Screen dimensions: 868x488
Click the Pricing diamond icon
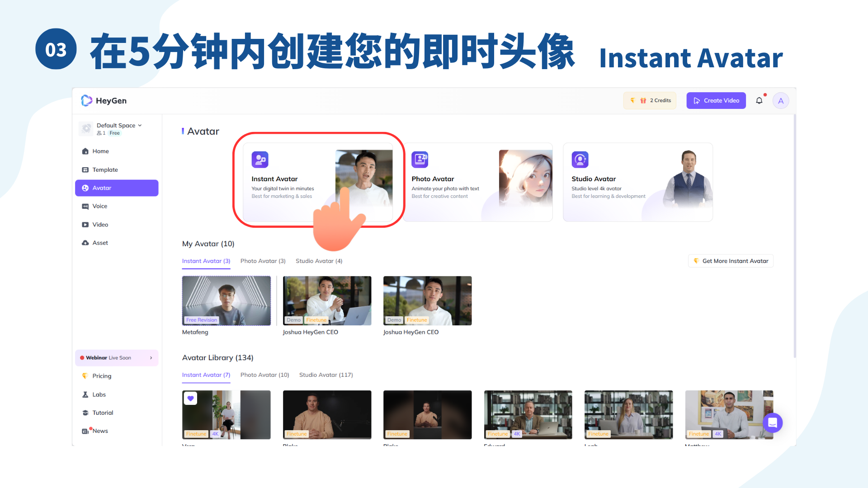point(85,376)
